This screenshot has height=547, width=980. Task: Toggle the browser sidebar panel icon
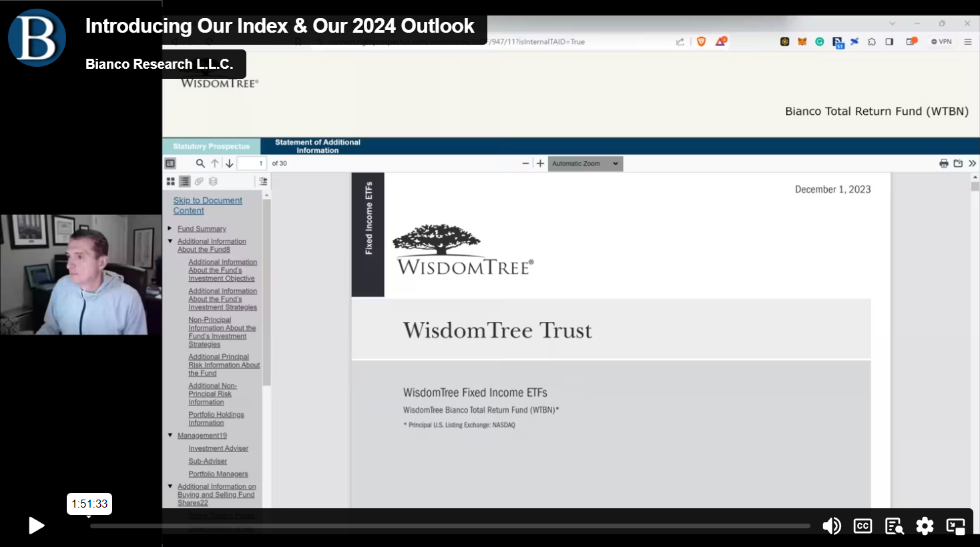click(x=889, y=41)
